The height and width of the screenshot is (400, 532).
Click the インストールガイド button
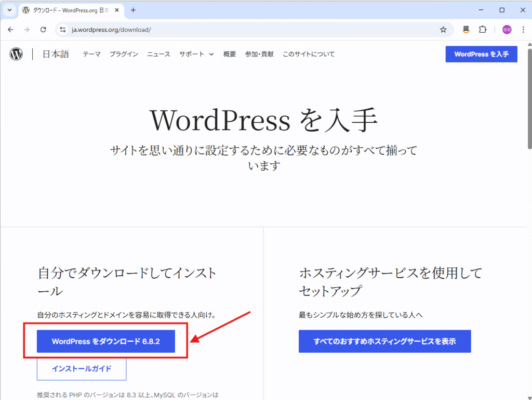coord(82,369)
